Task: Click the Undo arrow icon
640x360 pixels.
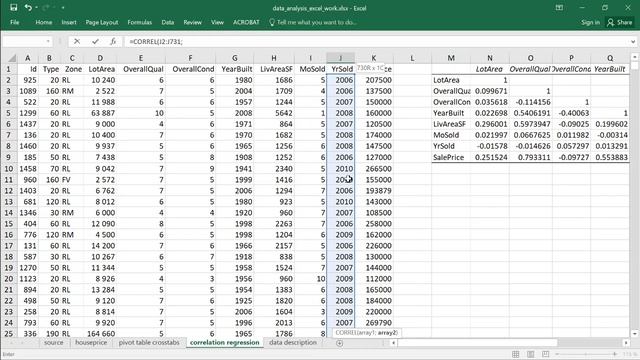Action: click(x=28, y=7)
